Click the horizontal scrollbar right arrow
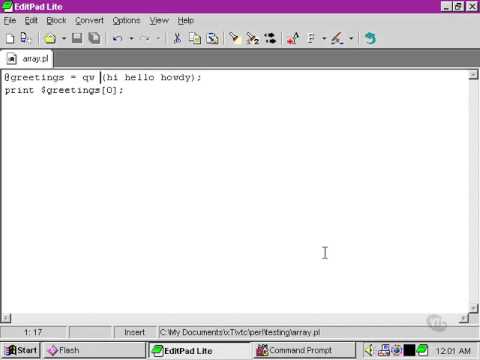The image size is (480, 360). pyautogui.click(x=464, y=318)
